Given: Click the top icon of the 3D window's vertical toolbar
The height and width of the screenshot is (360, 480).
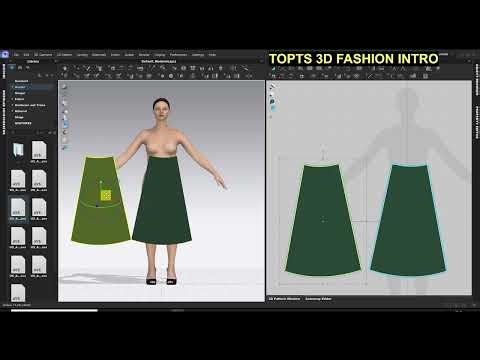Looking at the screenshot, I should [x=65, y=87].
